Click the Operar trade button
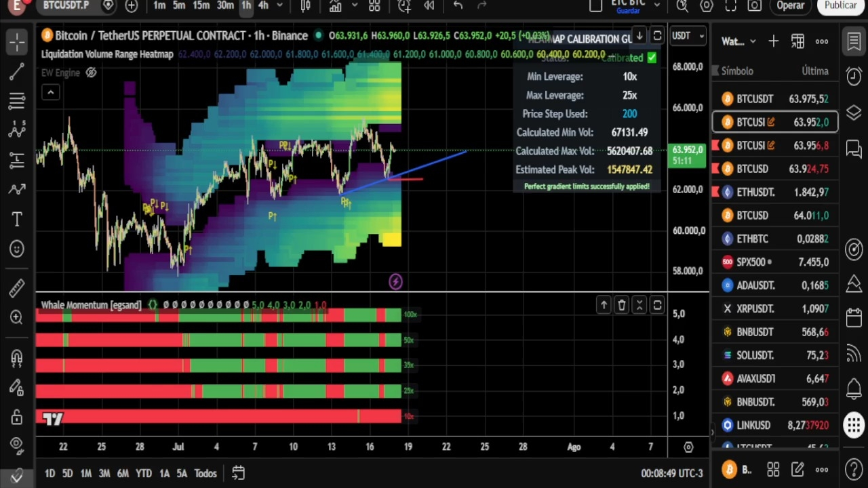Image resolution: width=868 pixels, height=488 pixels. click(x=791, y=5)
